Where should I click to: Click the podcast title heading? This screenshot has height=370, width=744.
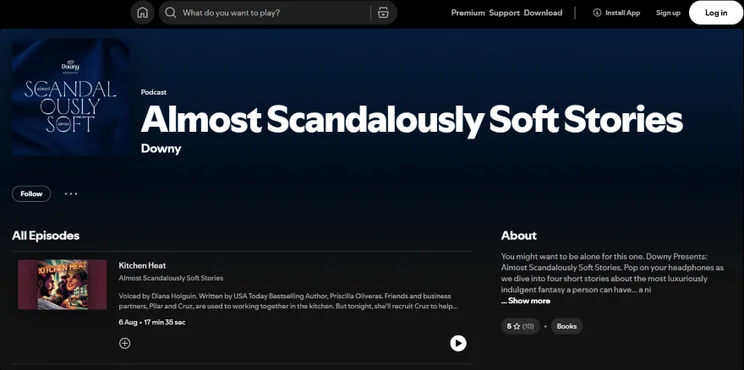coord(412,120)
